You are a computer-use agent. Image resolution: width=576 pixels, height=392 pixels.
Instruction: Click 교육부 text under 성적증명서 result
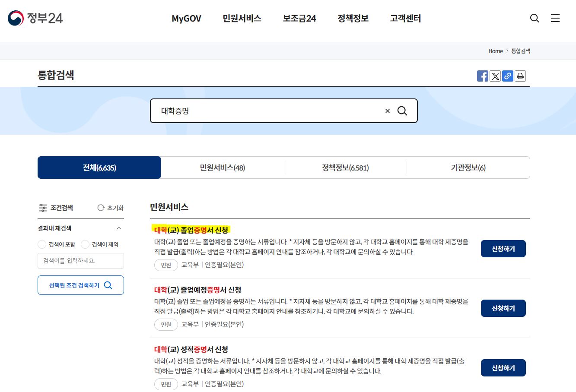point(190,384)
